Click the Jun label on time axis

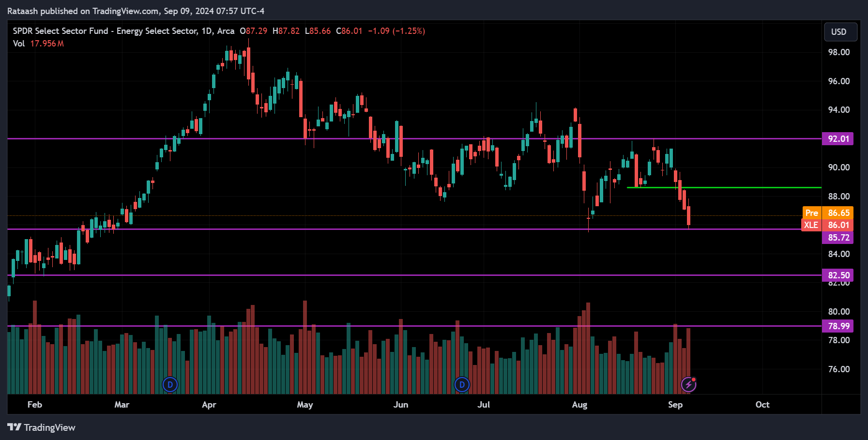point(401,405)
